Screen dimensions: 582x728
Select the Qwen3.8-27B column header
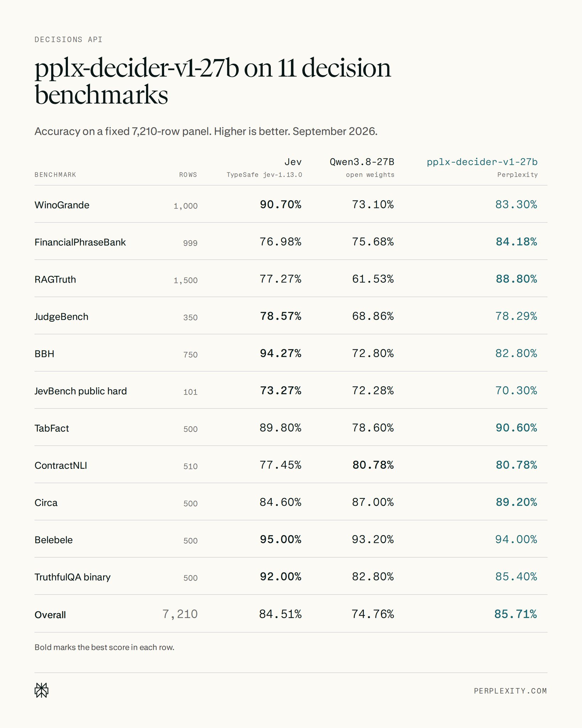coord(362,162)
